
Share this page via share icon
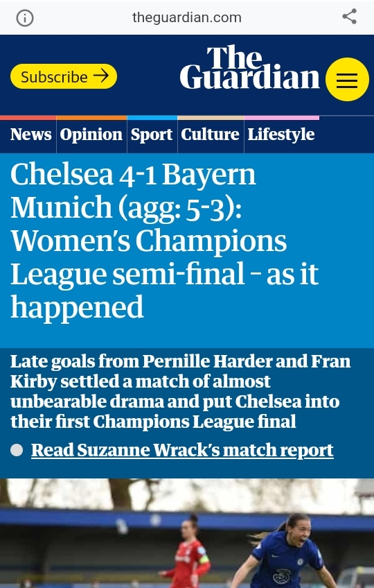[349, 17]
